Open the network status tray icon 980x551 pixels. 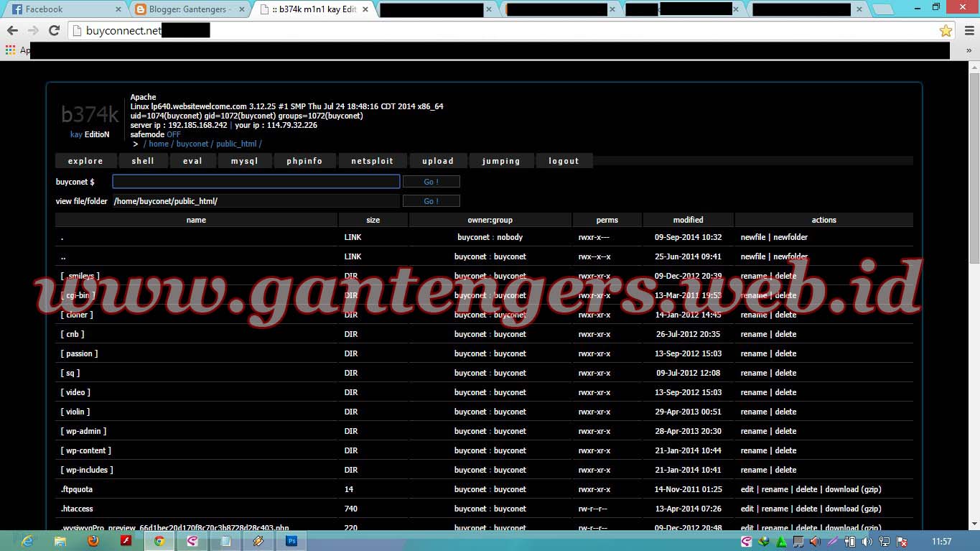point(885,541)
